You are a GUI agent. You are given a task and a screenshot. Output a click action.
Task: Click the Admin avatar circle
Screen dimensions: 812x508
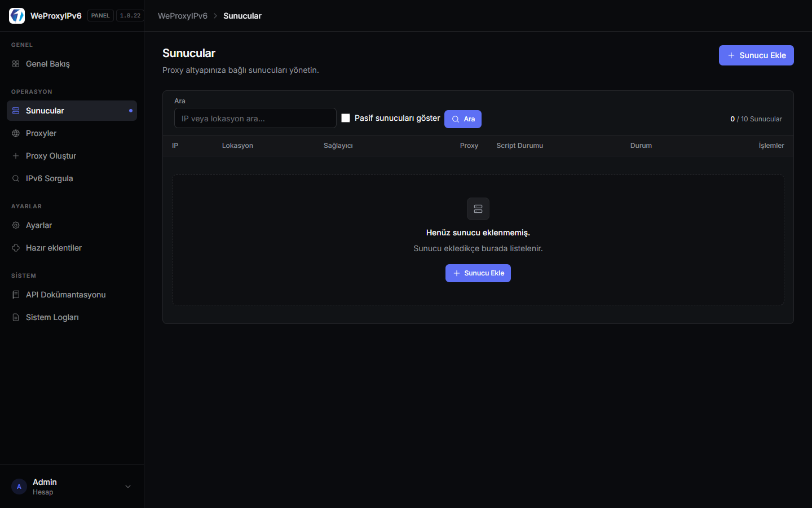19,487
